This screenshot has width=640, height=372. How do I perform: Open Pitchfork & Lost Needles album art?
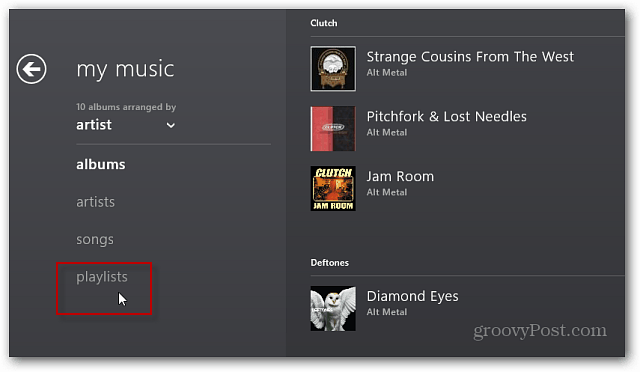[333, 129]
